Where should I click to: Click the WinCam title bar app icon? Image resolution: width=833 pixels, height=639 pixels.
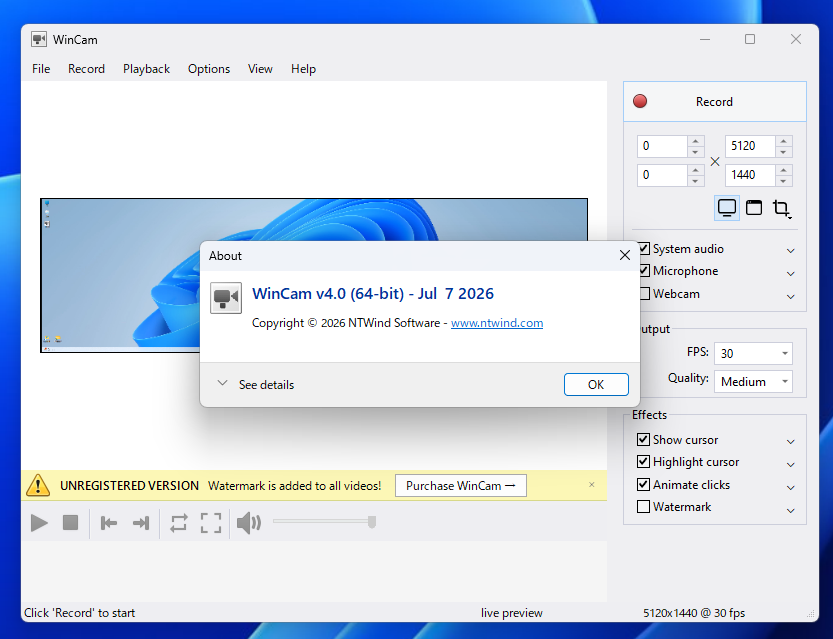tap(39, 39)
